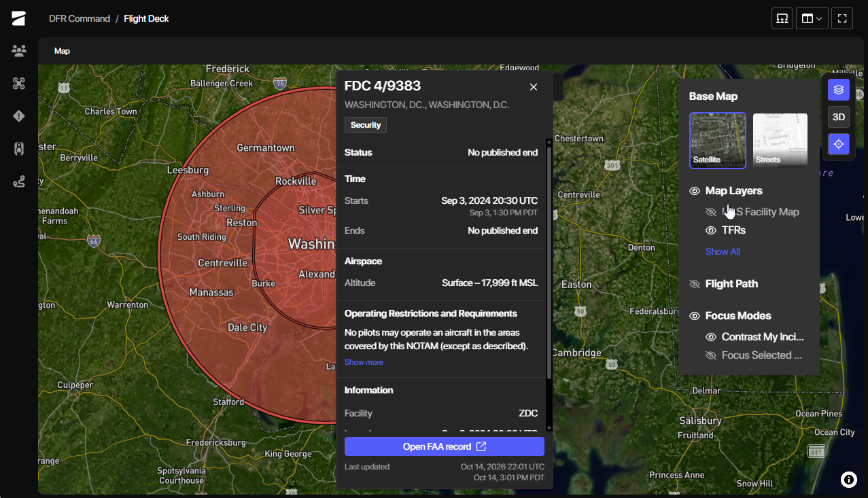Click the FDC 4/9383 panel title
Image resolution: width=868 pixels, height=498 pixels.
click(383, 86)
